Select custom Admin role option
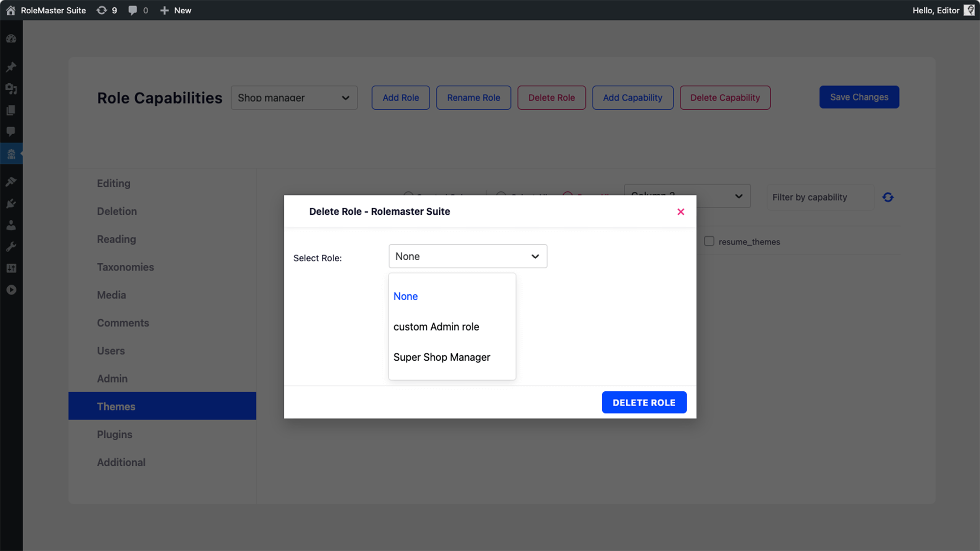The image size is (980, 551). pos(436,327)
